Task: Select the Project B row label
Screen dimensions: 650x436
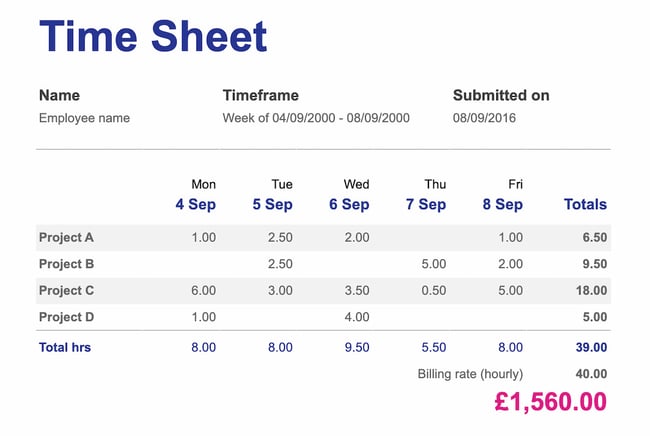Action: click(66, 264)
